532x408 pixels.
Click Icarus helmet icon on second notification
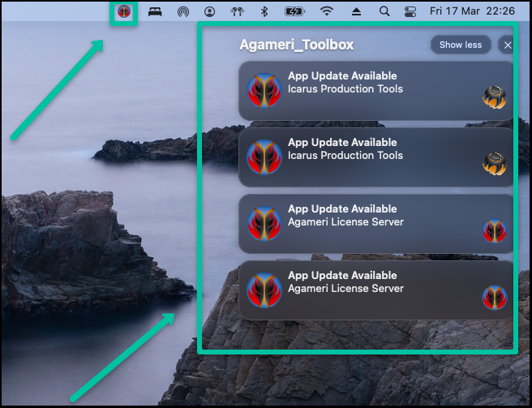[x=495, y=164]
